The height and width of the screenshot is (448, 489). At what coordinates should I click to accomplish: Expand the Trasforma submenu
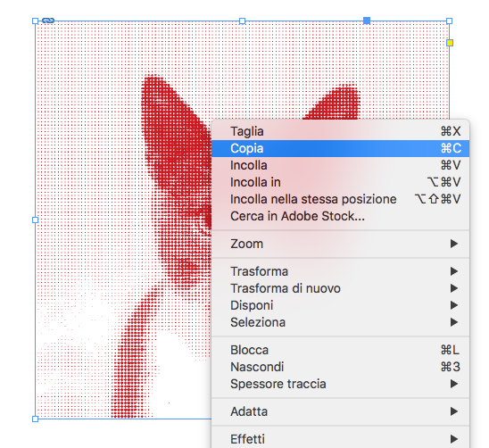[340, 271]
